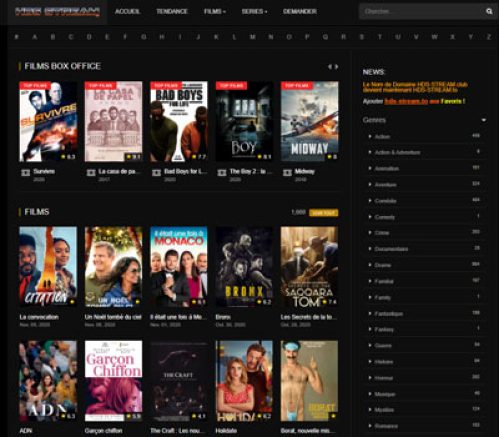This screenshot has width=499, height=437.
Task: Open the La Casa de Papel poster
Action: click(113, 121)
